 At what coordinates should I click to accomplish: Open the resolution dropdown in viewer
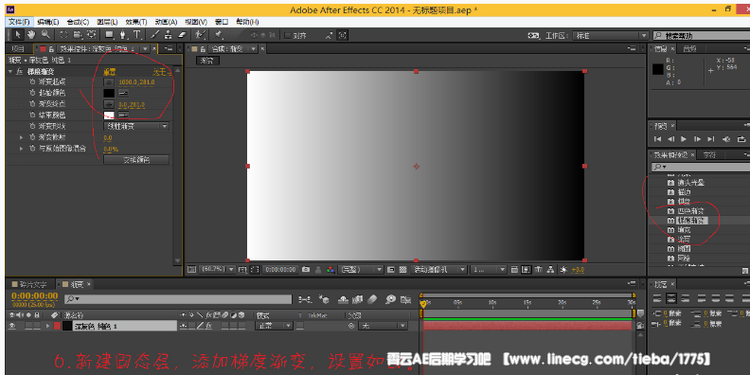360,270
